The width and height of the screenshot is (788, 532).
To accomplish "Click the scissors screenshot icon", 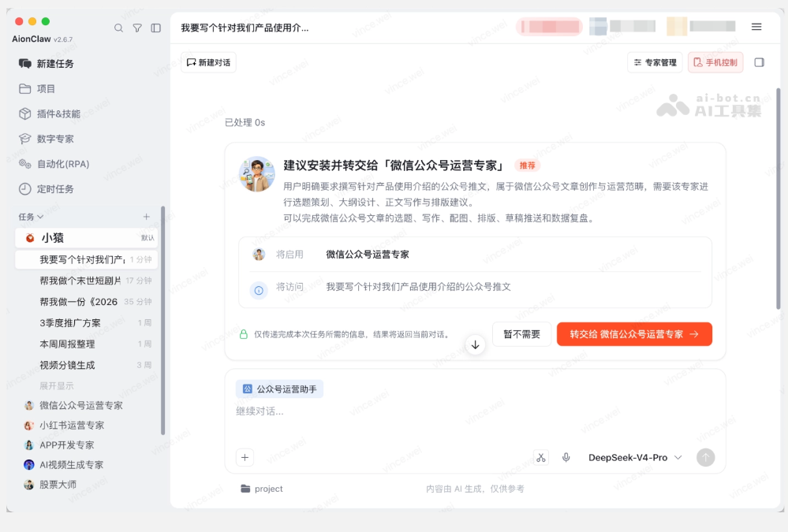I will click(541, 457).
